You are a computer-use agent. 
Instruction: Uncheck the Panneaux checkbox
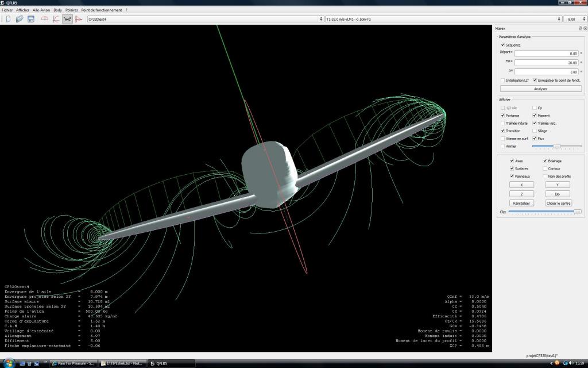(x=512, y=177)
